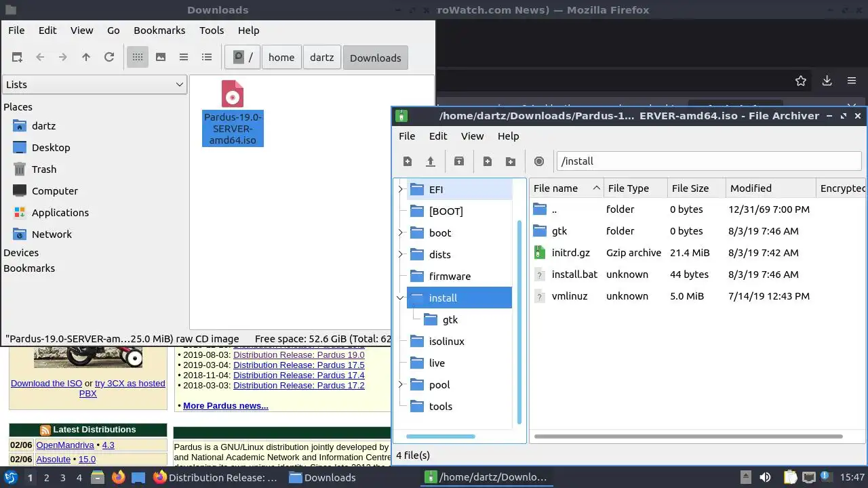Switch file manager to compact list view
868x488 pixels.
coord(184,58)
